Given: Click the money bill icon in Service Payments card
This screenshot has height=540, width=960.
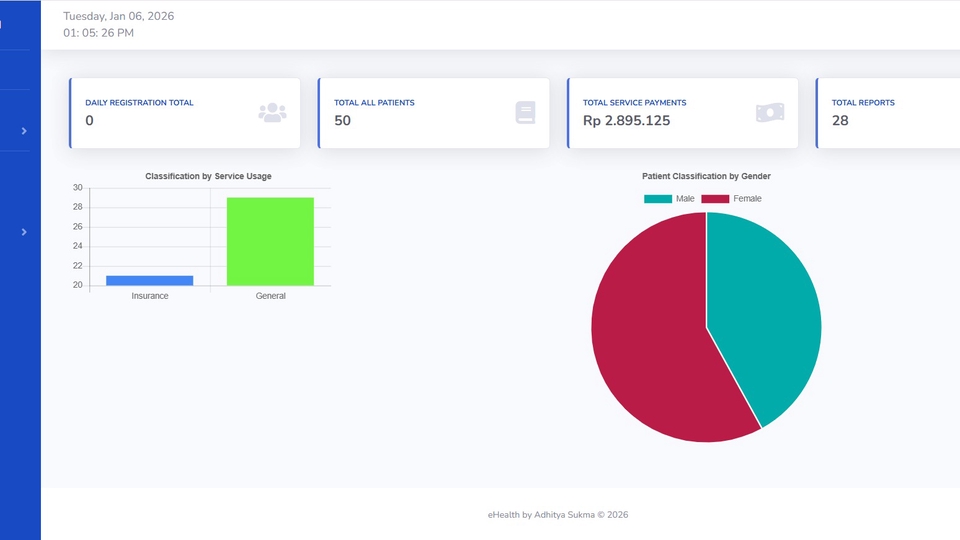Looking at the screenshot, I should pyautogui.click(x=769, y=113).
